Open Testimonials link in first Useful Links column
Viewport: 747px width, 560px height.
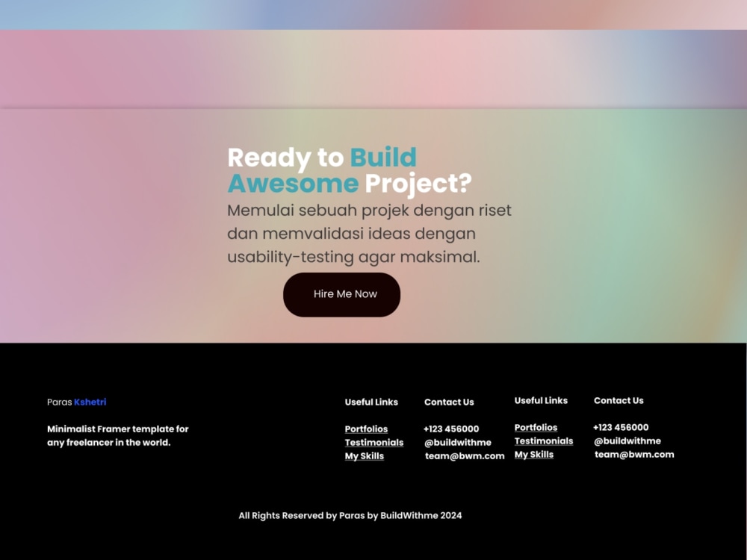point(374,442)
